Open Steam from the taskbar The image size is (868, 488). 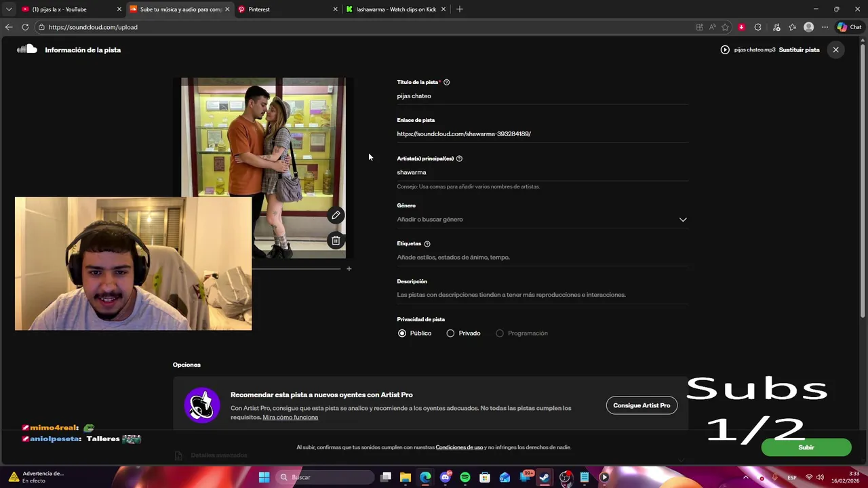(545, 477)
